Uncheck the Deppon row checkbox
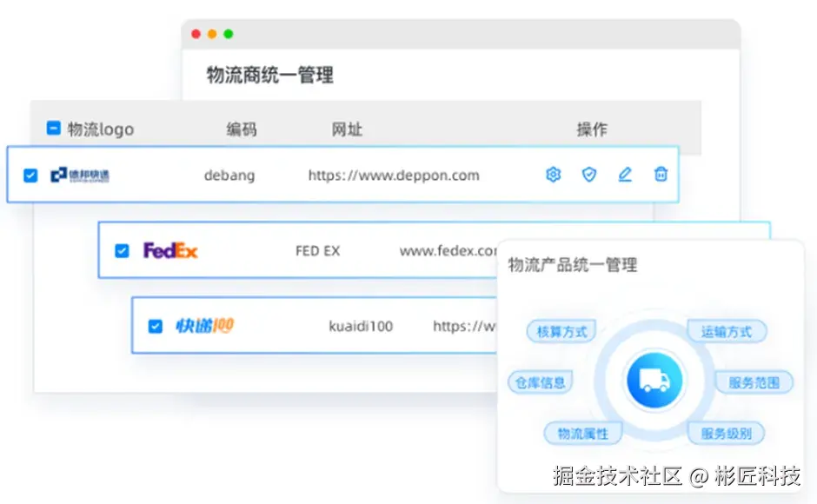Screen dimensions: 817x504 coord(30,174)
